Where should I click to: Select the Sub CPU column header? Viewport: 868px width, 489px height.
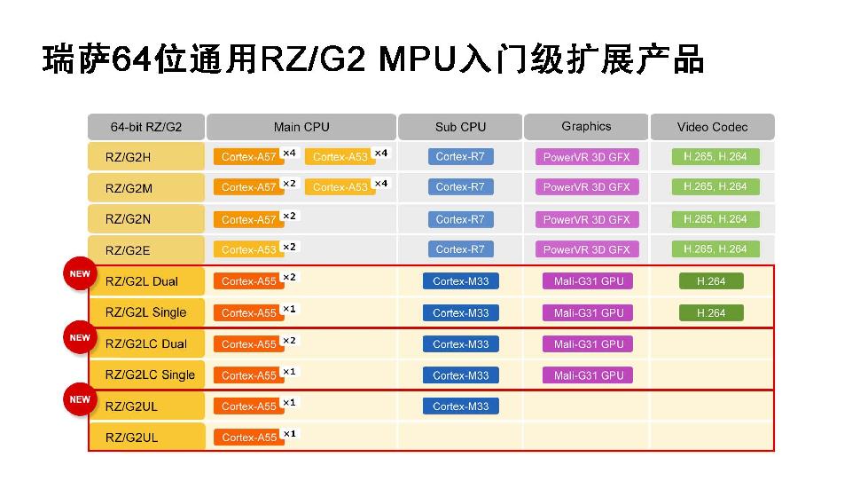pyautogui.click(x=460, y=127)
